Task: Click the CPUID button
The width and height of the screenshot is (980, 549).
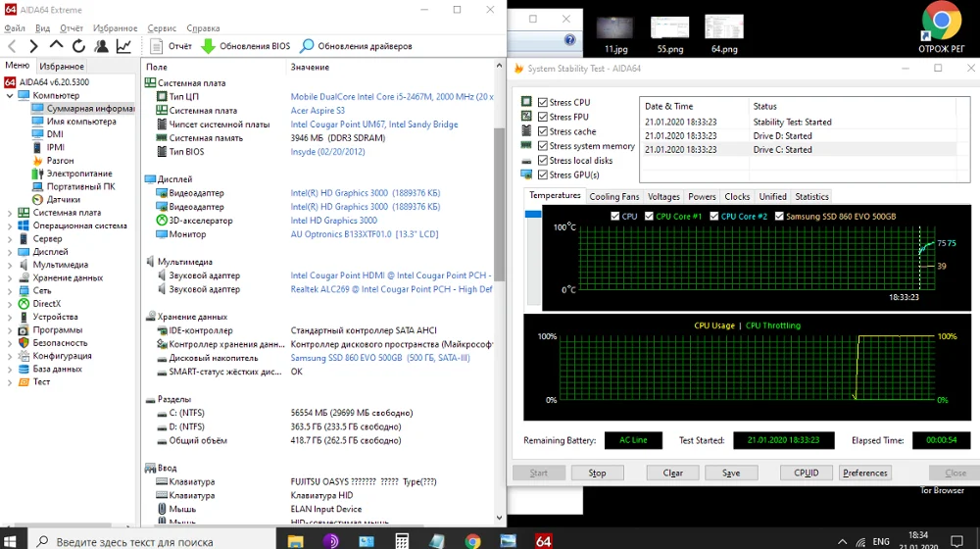Action: point(807,473)
